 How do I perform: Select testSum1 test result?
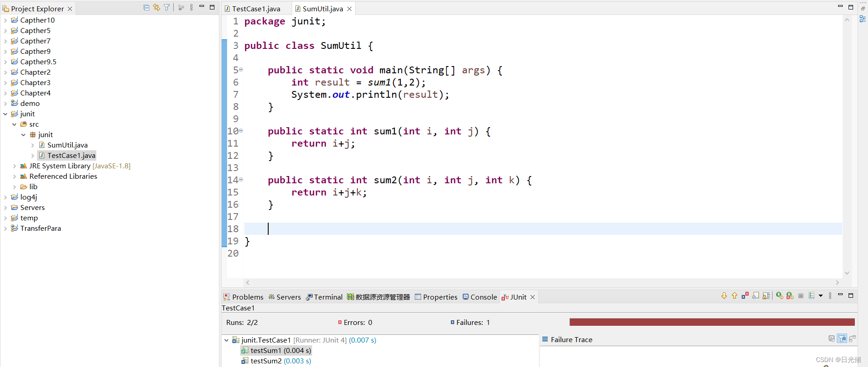[x=276, y=350]
